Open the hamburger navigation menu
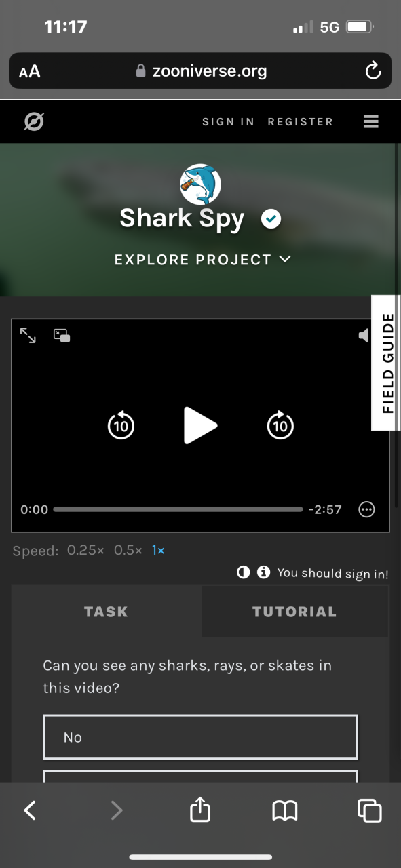 pos(370,121)
